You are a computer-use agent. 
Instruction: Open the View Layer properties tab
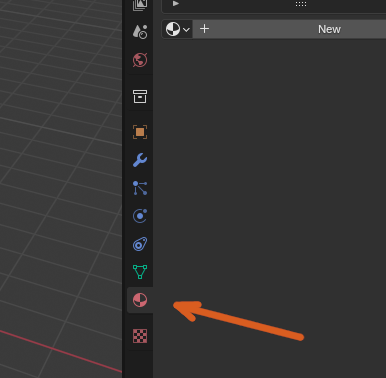tap(140, 5)
